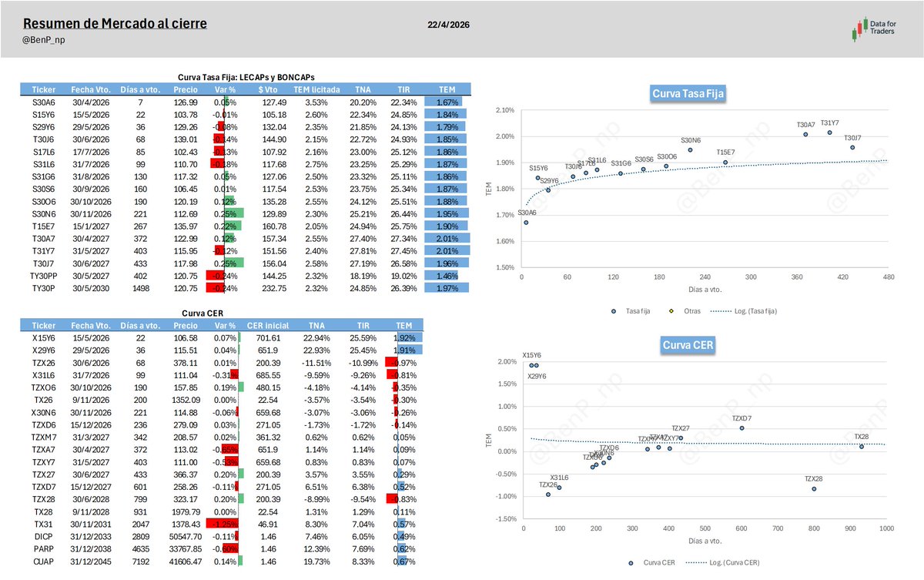Click the -1.25% variation cell for TX31

[x=225, y=522]
